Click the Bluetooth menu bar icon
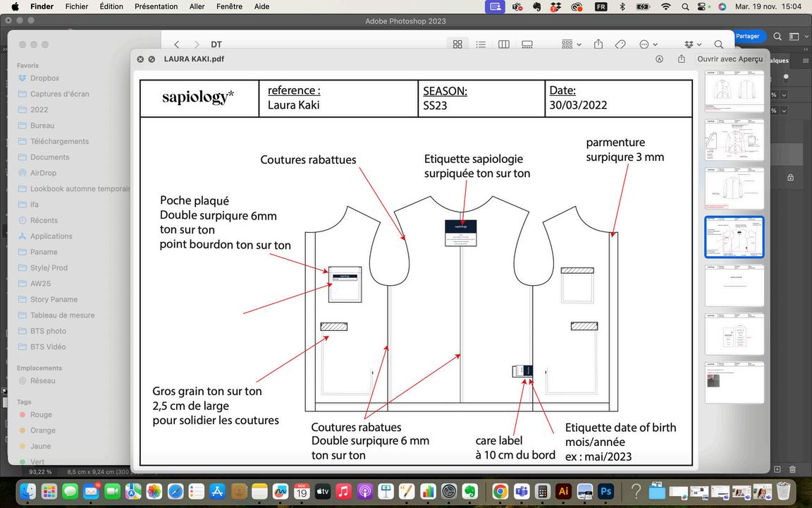 622,7
